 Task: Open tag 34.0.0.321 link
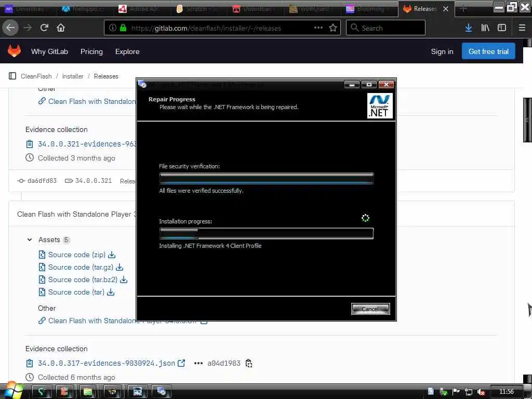pos(94,180)
